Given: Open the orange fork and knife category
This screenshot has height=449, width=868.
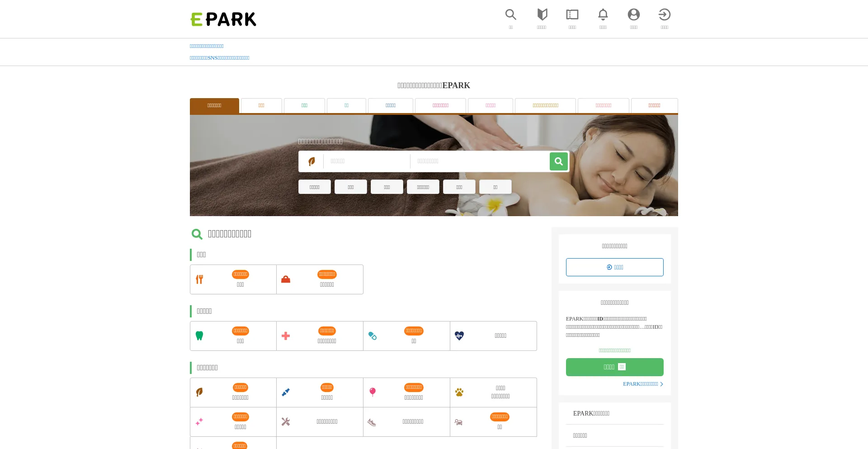Looking at the screenshot, I should pos(233,279).
